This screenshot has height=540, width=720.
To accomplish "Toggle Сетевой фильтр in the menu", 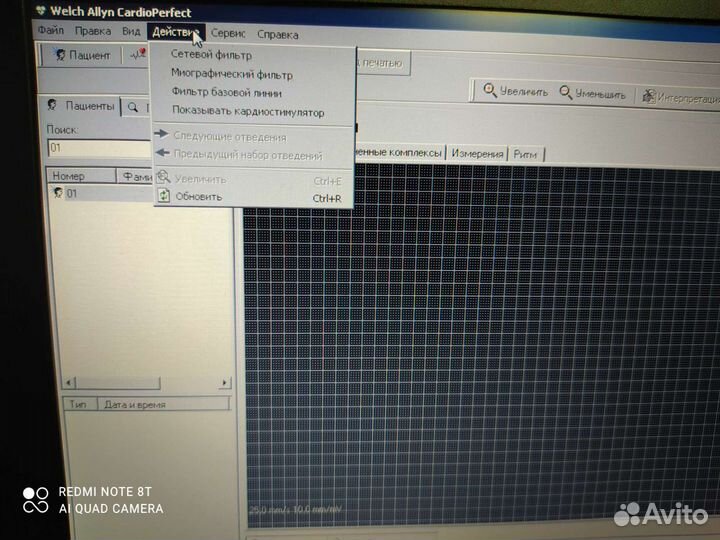I will point(211,55).
